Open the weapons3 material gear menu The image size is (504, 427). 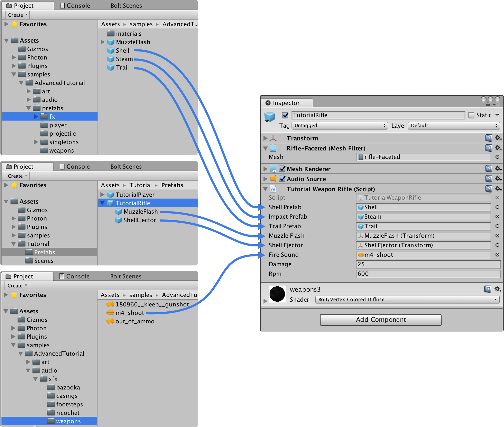498,289
